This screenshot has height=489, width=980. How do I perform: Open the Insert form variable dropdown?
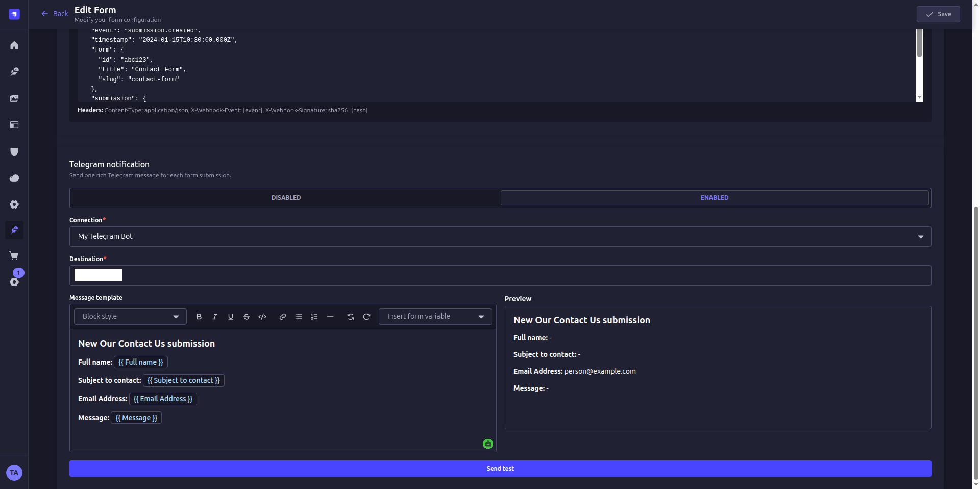point(435,317)
